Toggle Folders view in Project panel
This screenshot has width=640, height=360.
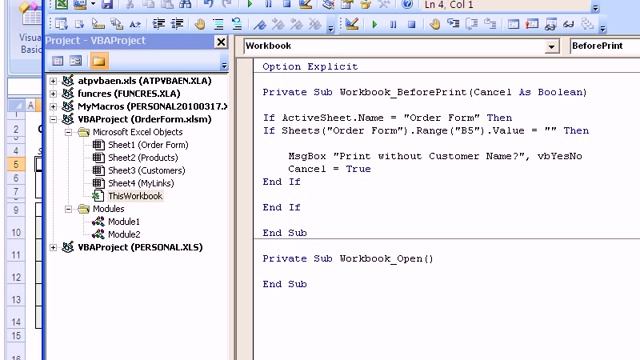pos(99,61)
